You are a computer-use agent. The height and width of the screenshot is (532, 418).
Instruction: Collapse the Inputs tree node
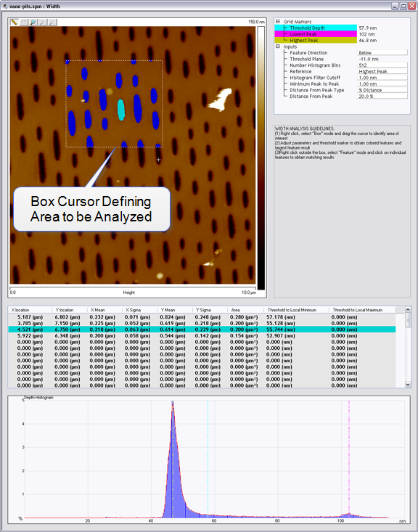(277, 46)
